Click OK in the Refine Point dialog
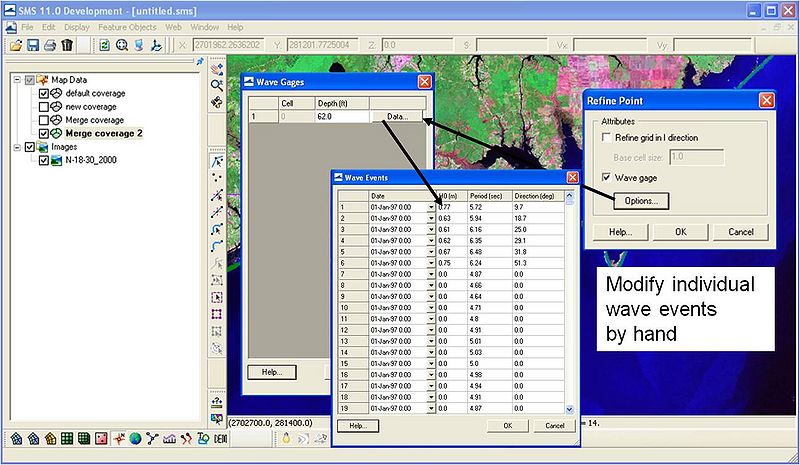 coord(681,232)
